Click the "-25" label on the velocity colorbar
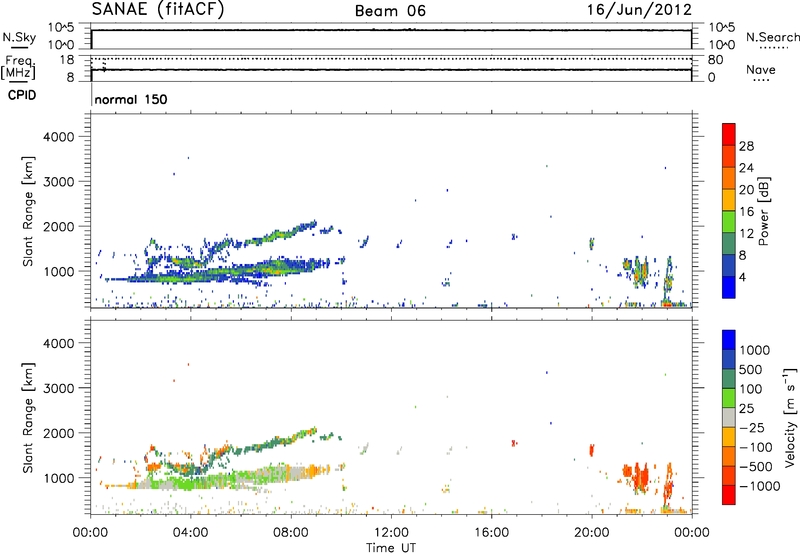800x554 pixels. click(x=752, y=428)
